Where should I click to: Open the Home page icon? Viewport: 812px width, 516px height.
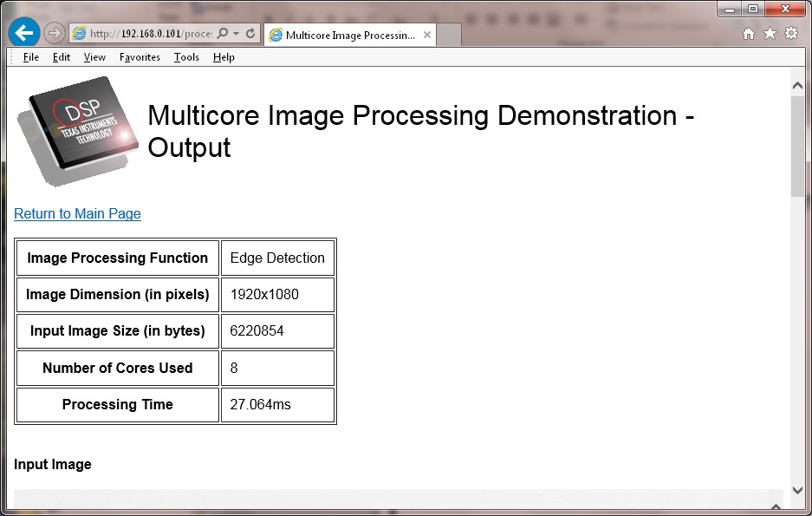(x=748, y=31)
